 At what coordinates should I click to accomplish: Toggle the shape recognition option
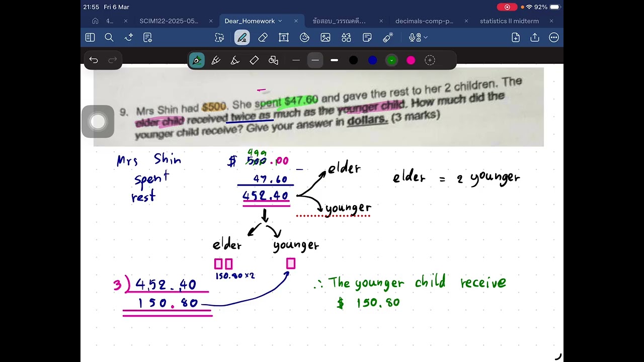coord(273,60)
